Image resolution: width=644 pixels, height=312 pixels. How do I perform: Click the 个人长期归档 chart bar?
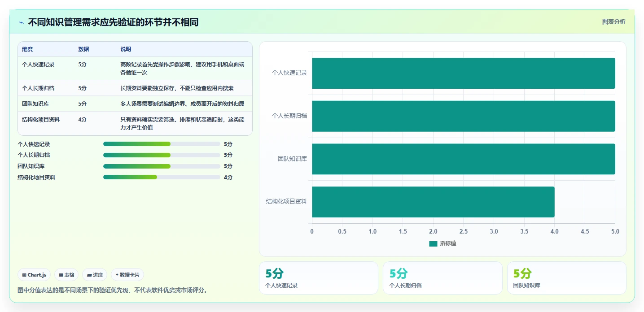tap(464, 116)
